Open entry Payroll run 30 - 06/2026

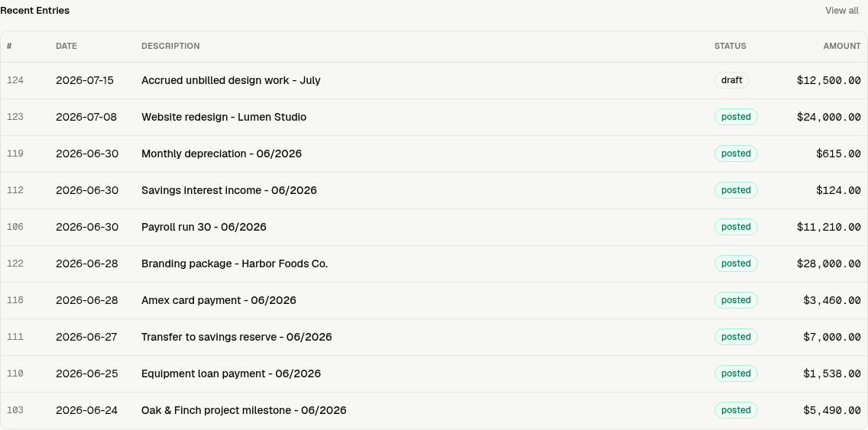(204, 227)
